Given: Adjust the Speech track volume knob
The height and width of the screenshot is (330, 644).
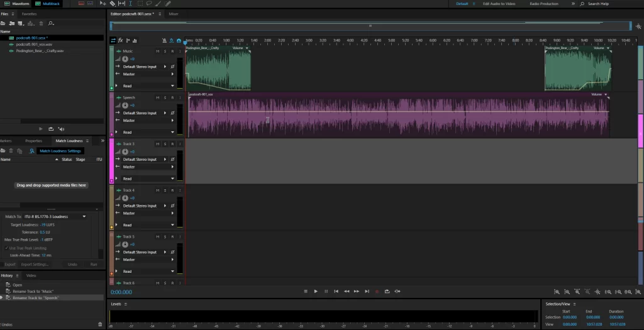Looking at the screenshot, I should 125,106.
